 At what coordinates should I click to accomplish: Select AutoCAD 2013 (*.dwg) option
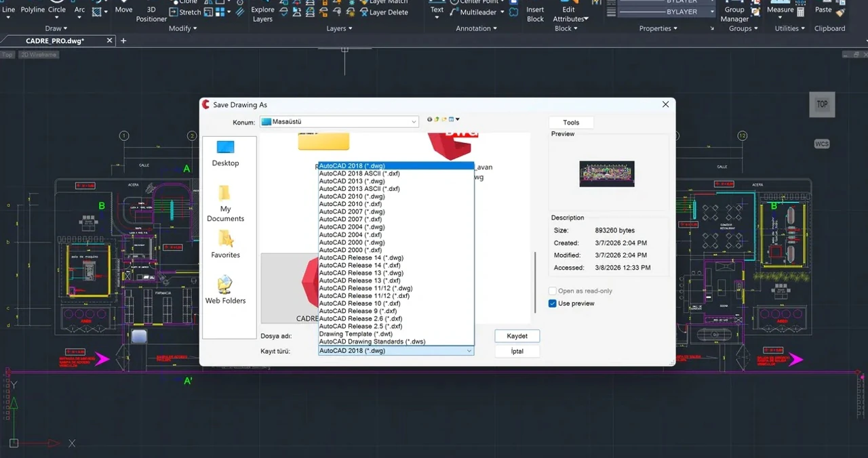pos(396,181)
